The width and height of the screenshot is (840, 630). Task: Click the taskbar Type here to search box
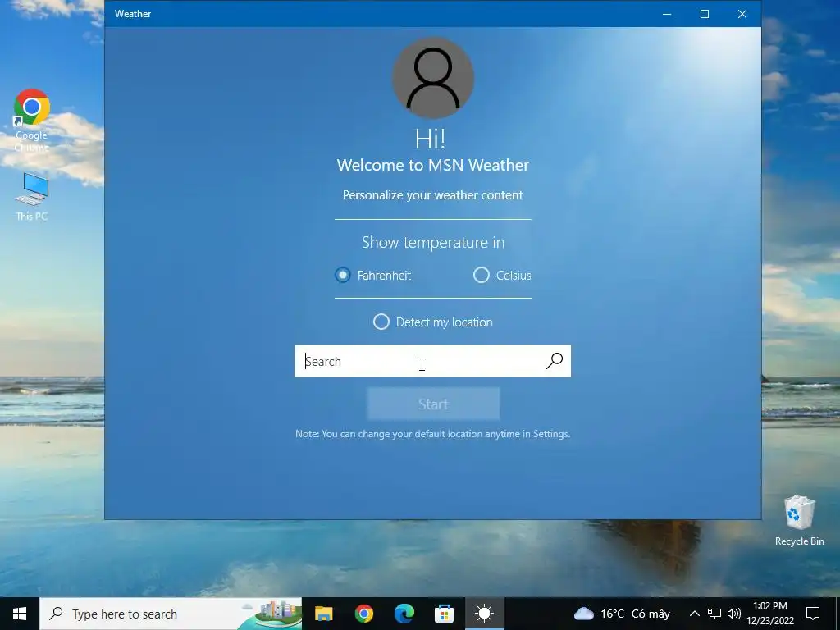tap(171, 614)
